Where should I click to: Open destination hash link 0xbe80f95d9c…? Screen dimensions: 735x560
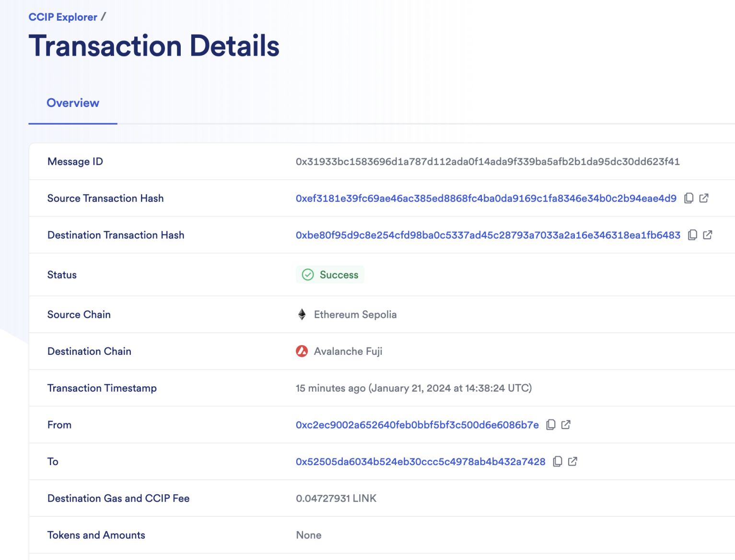[x=488, y=235]
